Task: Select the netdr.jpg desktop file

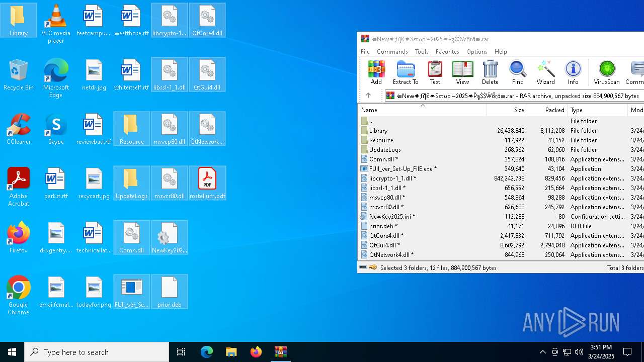Action: (94, 74)
